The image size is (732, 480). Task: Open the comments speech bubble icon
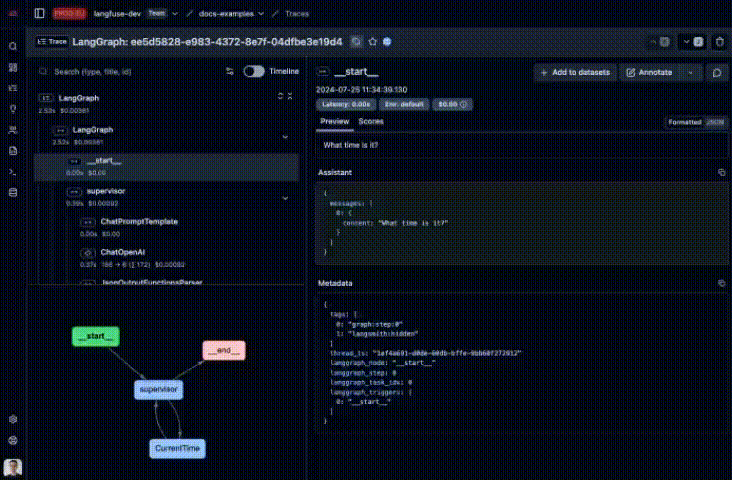click(x=717, y=73)
